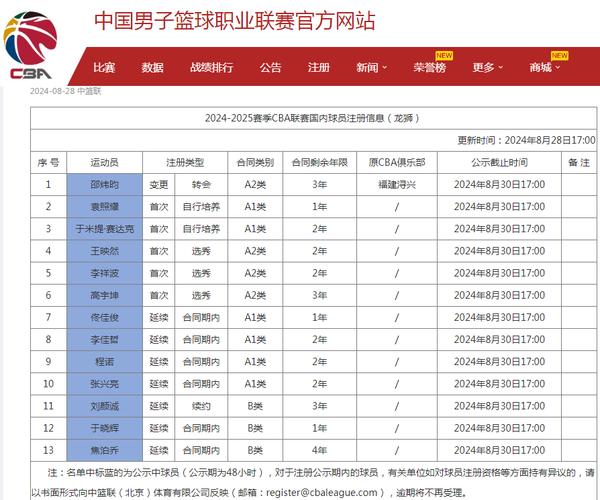The image size is (600, 500).
Task: Click 选秀 in row 4
Action: (x=201, y=251)
